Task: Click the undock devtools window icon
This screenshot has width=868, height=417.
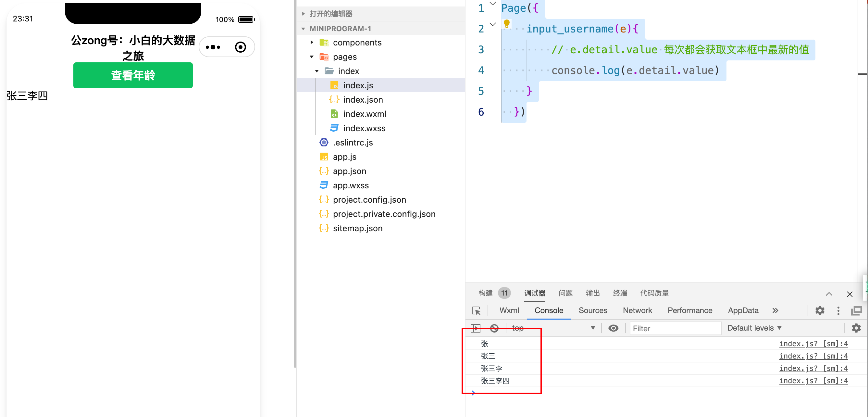Action: [x=857, y=310]
